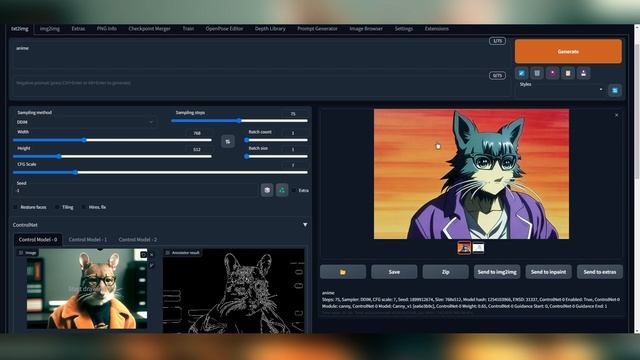Image resolution: width=640 pixels, height=360 pixels.
Task: Click the ControlNet input mouse image
Action: [x=87, y=289]
